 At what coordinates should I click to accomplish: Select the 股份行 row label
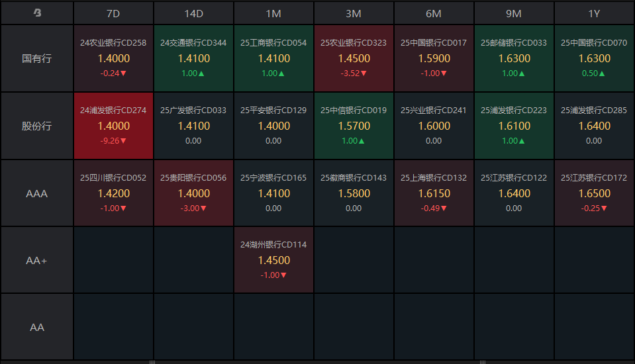pos(37,126)
